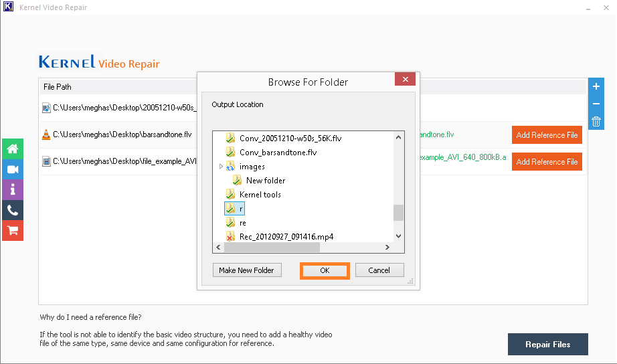Image resolution: width=617 pixels, height=364 pixels.
Task: Select Conv_20051210-w50s_56K.flv folder
Action: click(290, 138)
